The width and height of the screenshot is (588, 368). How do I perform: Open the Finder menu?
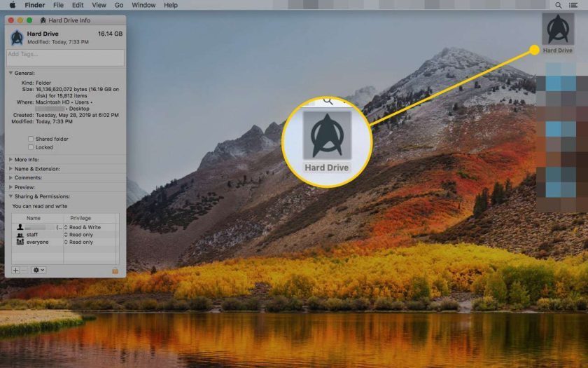coord(34,6)
